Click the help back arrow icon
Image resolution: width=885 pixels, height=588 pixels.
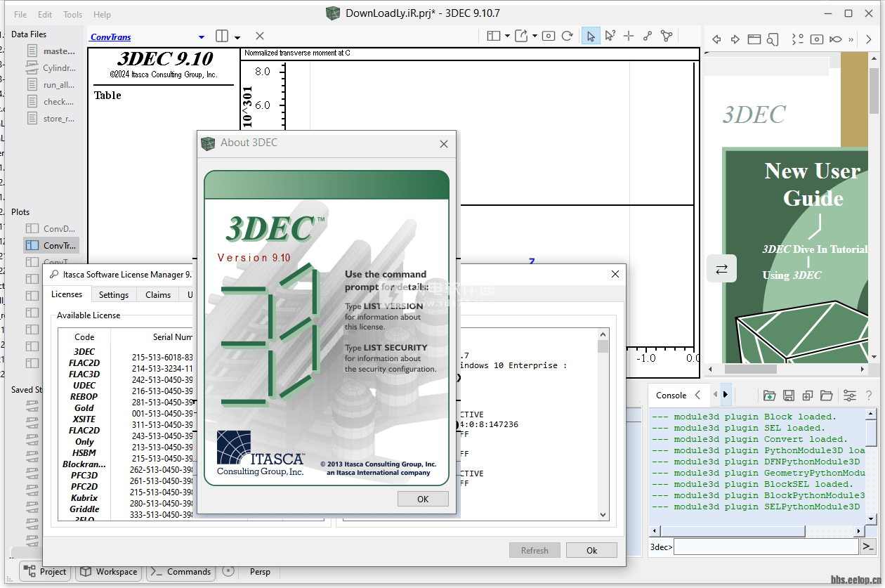pyautogui.click(x=716, y=39)
